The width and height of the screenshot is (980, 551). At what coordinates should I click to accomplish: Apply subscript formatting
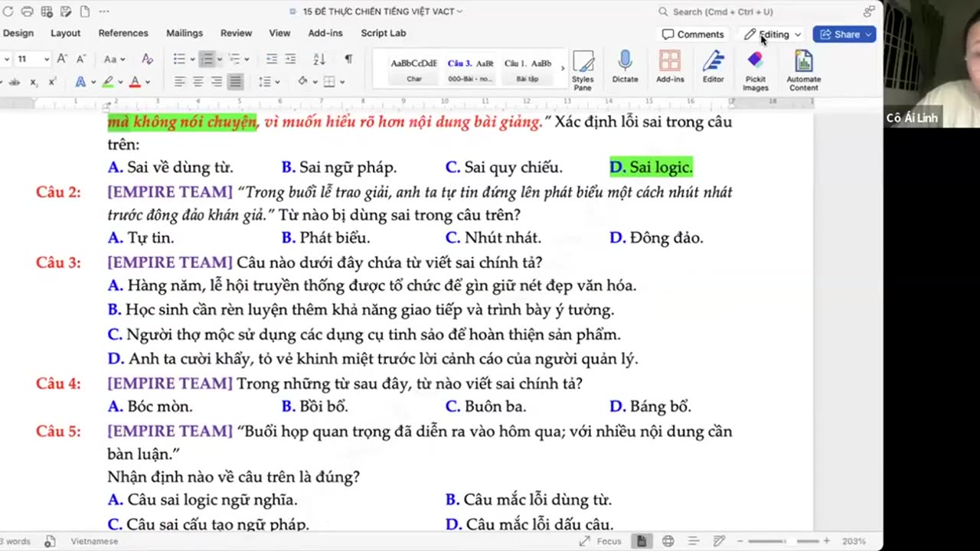tap(34, 82)
